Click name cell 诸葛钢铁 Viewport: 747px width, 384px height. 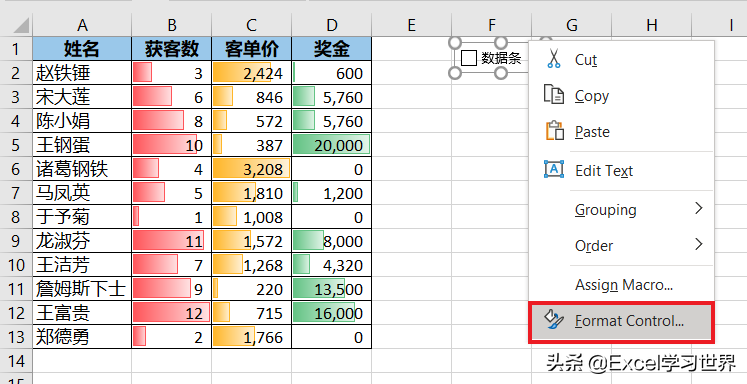(82, 169)
